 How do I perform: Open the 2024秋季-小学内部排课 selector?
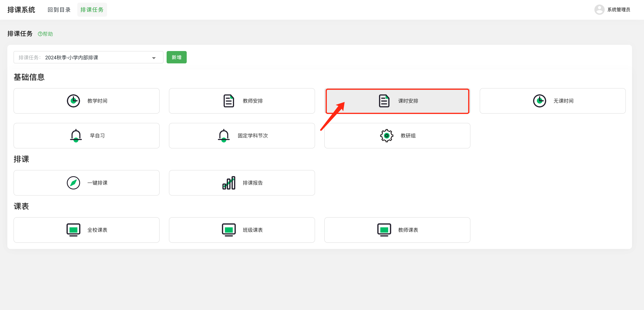[x=72, y=58]
